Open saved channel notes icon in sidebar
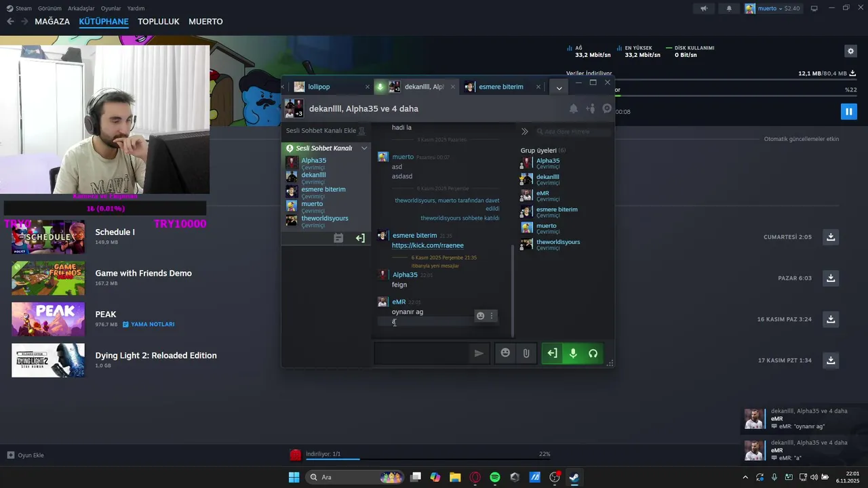The height and width of the screenshot is (488, 868). coord(338,238)
